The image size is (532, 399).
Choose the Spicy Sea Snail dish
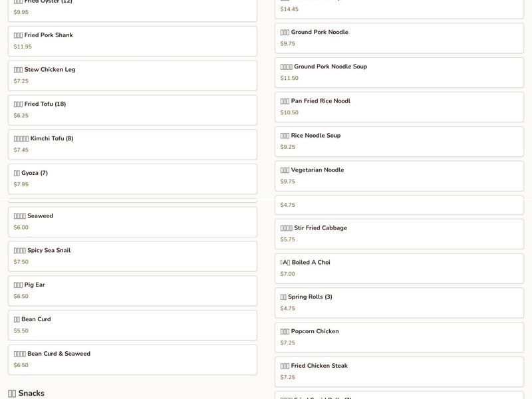coord(132,257)
